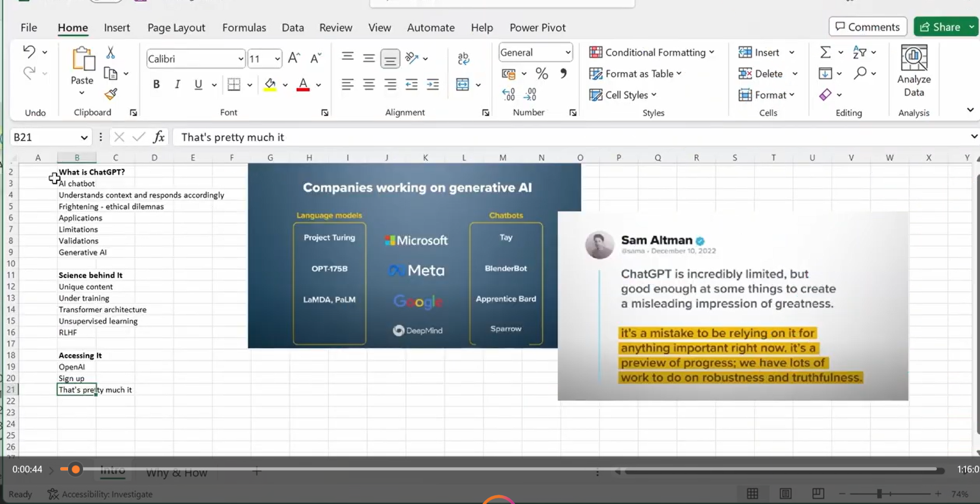Switch to the Formulas ribbon tab
Image resolution: width=980 pixels, height=504 pixels.
click(x=244, y=28)
